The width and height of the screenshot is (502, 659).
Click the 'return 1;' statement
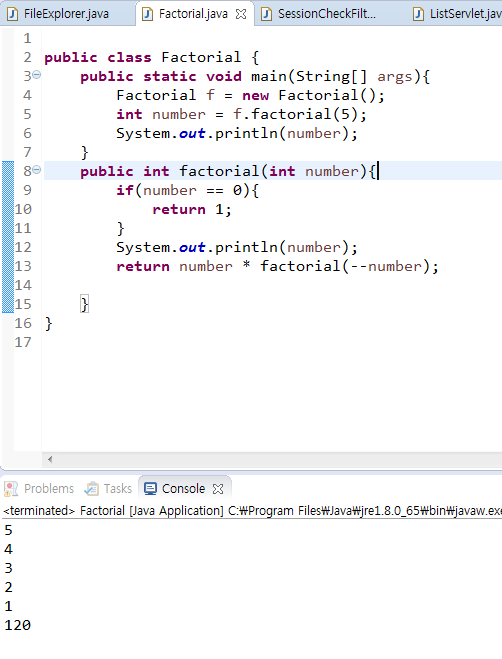(x=192, y=209)
